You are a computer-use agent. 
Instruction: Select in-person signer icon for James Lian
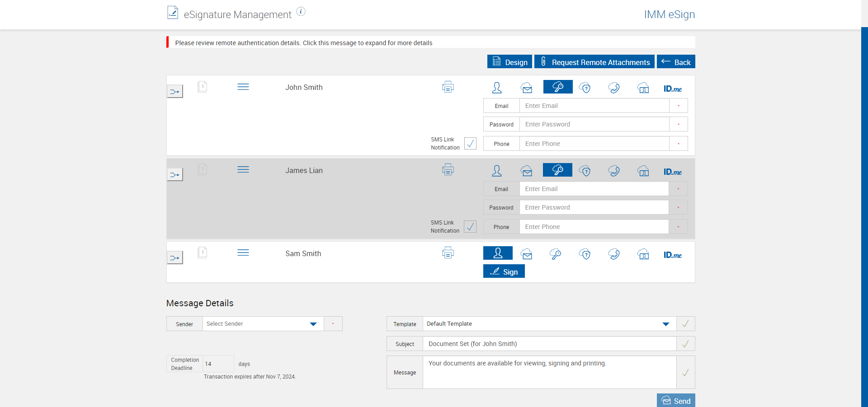pos(497,171)
